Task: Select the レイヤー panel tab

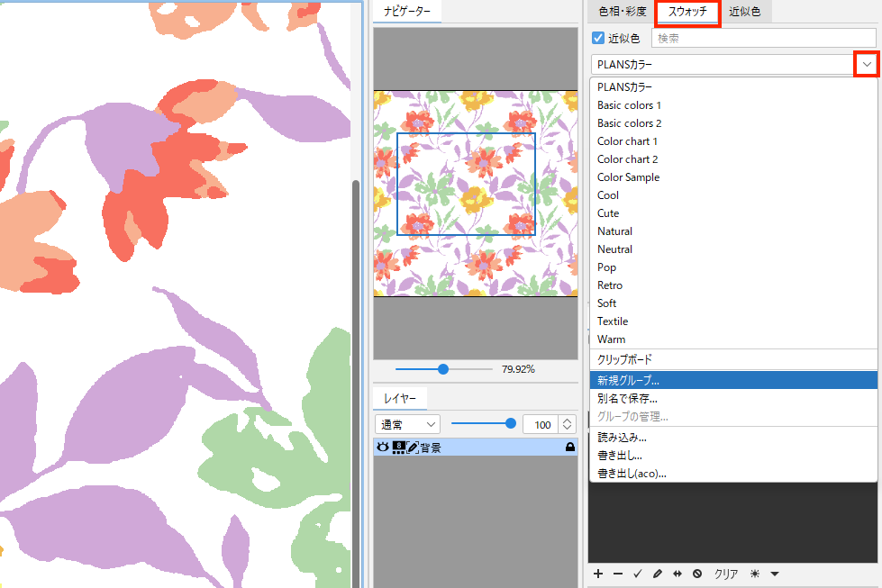Action: coord(400,398)
